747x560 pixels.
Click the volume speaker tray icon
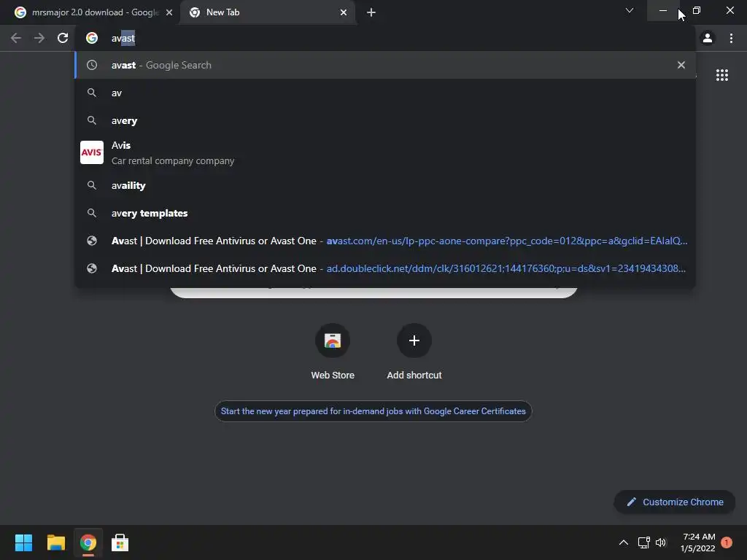[x=661, y=542]
